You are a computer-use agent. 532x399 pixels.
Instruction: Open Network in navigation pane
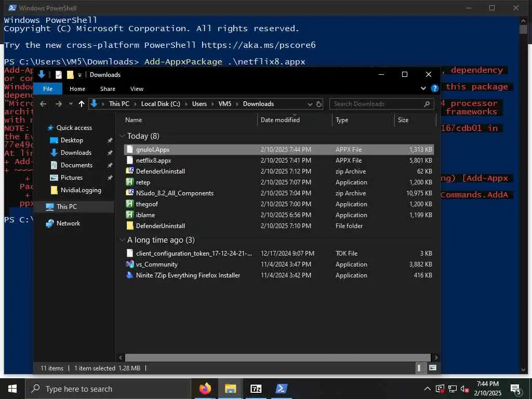[68, 223]
